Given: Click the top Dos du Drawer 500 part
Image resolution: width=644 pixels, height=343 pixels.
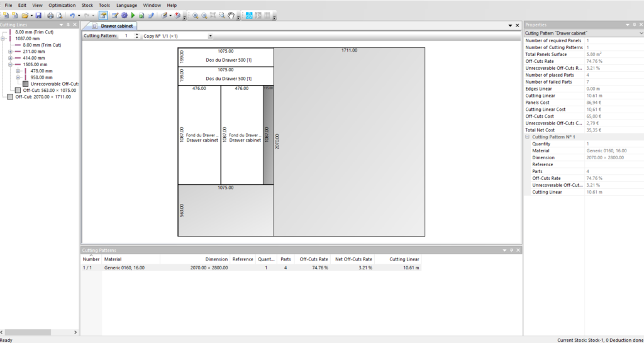Looking at the screenshot, I should pyautogui.click(x=226, y=57).
